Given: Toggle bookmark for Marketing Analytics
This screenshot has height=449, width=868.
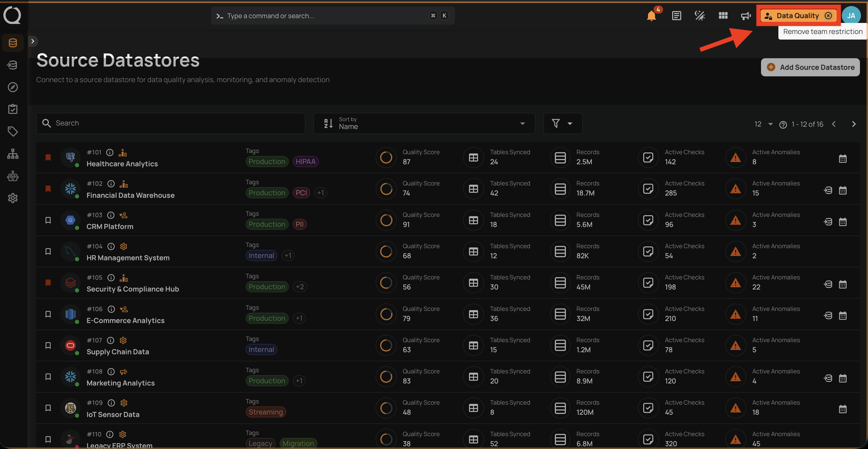Looking at the screenshot, I should pos(48,377).
